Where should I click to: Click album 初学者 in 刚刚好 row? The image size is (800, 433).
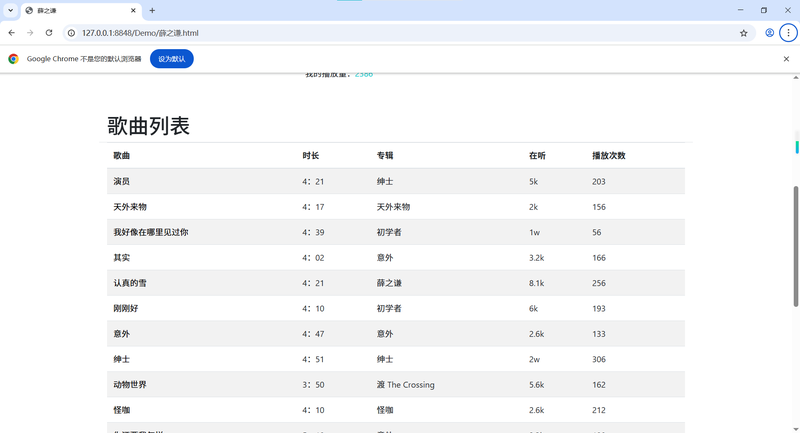389,309
